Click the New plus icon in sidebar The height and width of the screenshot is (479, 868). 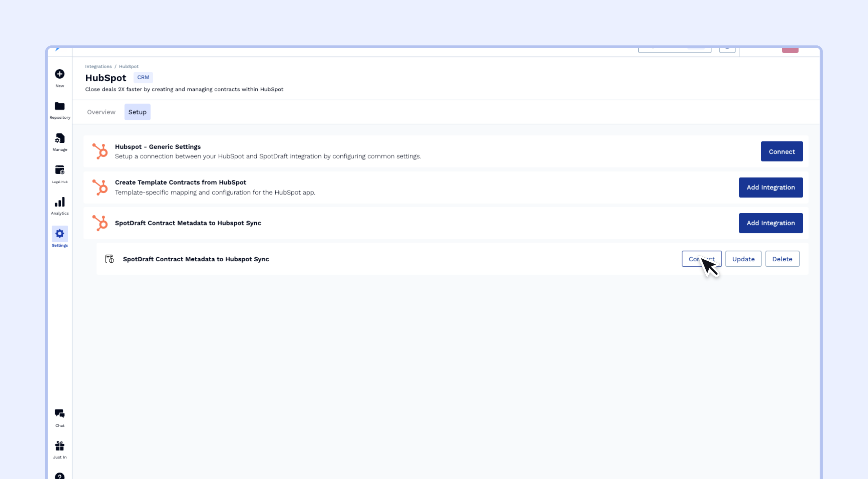click(60, 74)
